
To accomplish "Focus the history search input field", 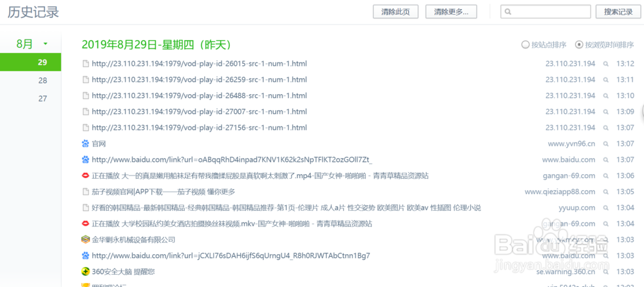I will coord(545,12).
